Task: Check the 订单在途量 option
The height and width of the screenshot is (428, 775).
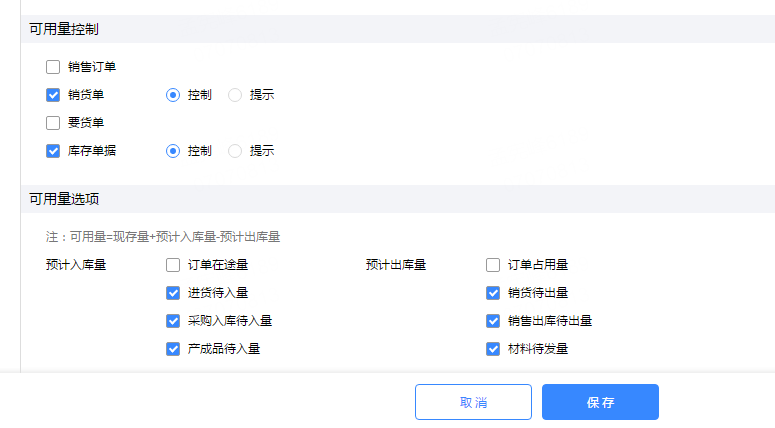Action: [x=173, y=265]
